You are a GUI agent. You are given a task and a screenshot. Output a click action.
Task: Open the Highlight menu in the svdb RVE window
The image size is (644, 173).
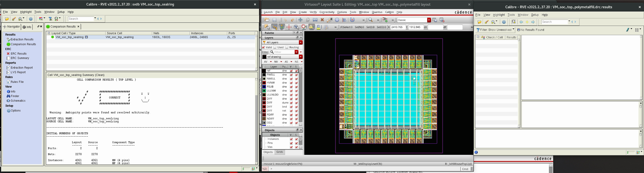tap(26, 12)
